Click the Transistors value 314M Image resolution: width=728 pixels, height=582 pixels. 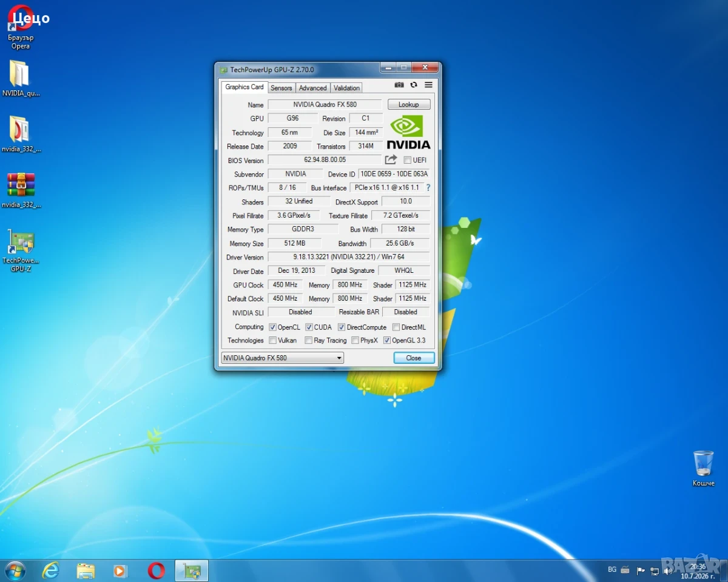click(x=366, y=146)
